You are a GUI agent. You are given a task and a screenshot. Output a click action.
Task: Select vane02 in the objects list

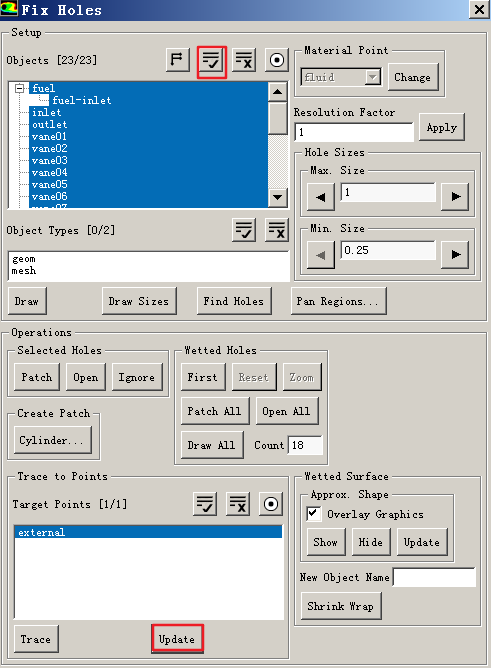pos(49,149)
